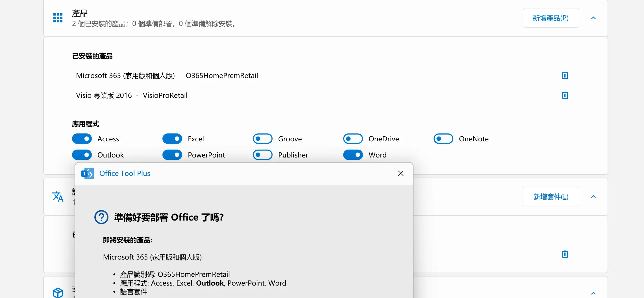The width and height of the screenshot is (644, 298).
Task: Turn off the Access toggle
Action: (82, 139)
